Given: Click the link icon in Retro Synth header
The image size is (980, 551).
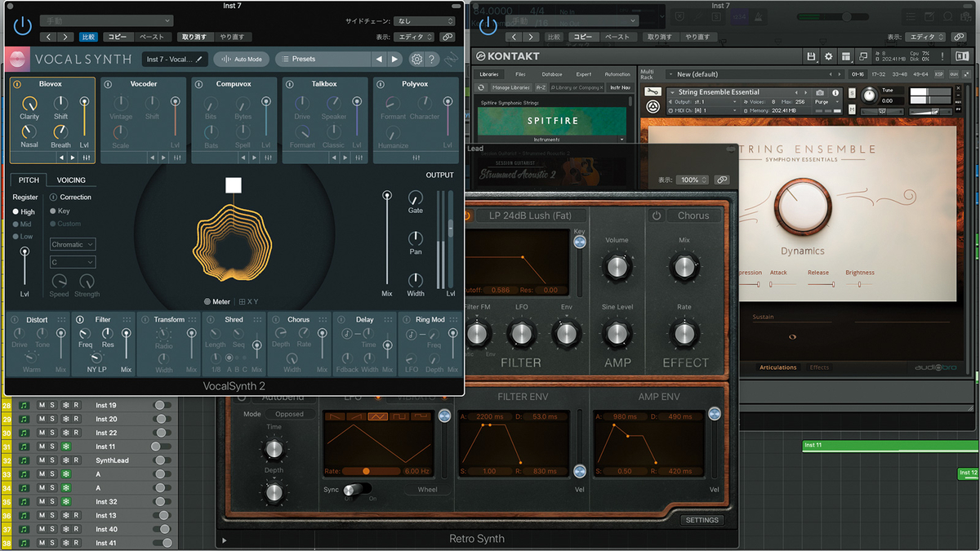Looking at the screenshot, I should point(721,180).
